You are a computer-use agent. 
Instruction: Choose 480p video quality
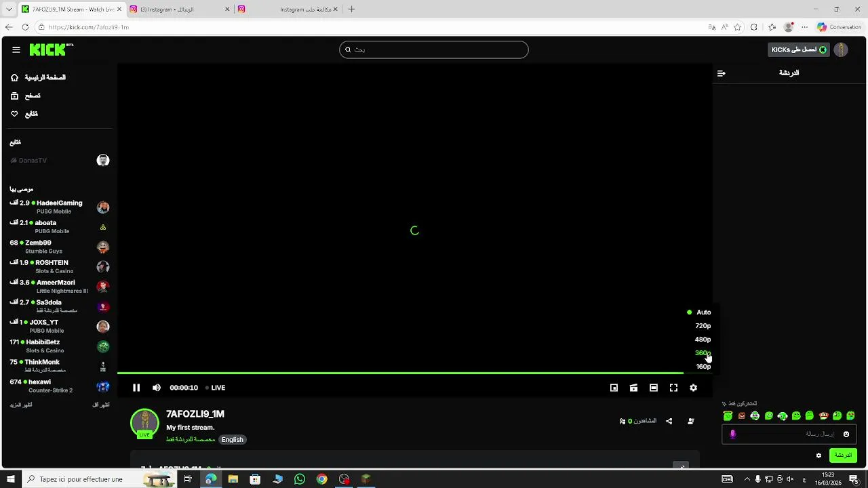click(x=703, y=340)
